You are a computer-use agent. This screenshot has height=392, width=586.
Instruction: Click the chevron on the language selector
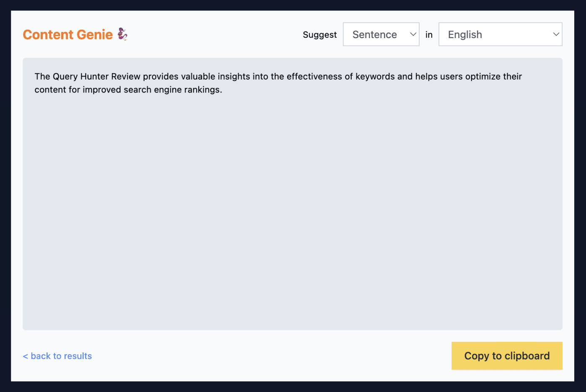556,34
